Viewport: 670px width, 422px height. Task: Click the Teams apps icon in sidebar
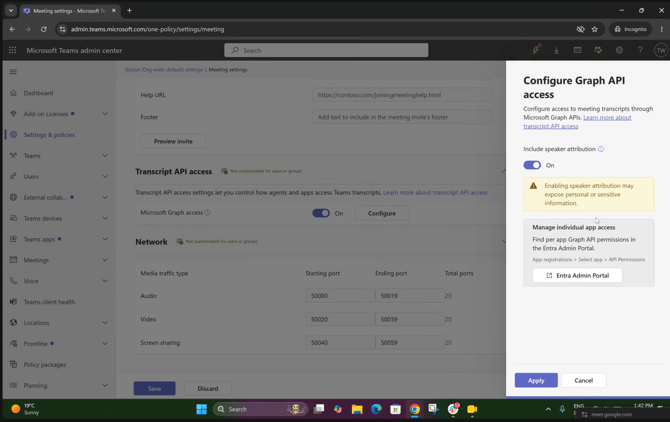(x=13, y=239)
